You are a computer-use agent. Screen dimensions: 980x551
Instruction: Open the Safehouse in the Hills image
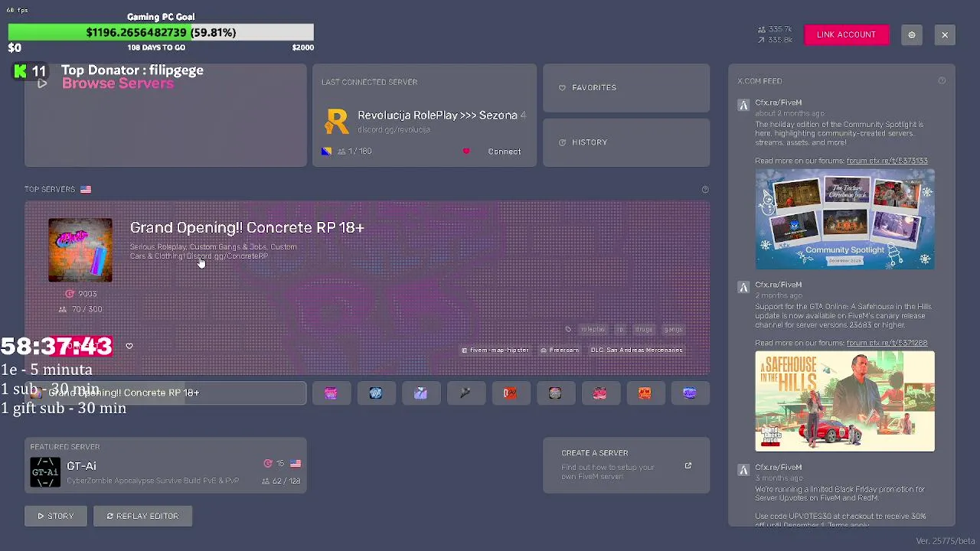(844, 401)
